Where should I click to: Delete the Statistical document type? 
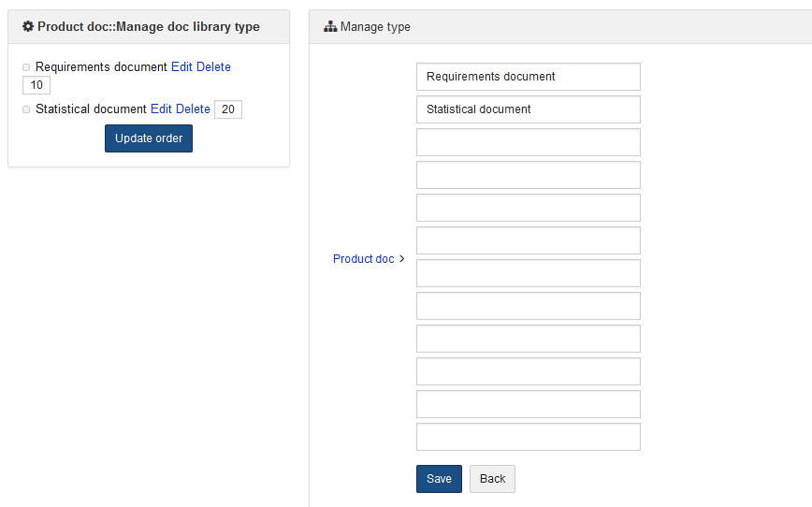coord(193,109)
